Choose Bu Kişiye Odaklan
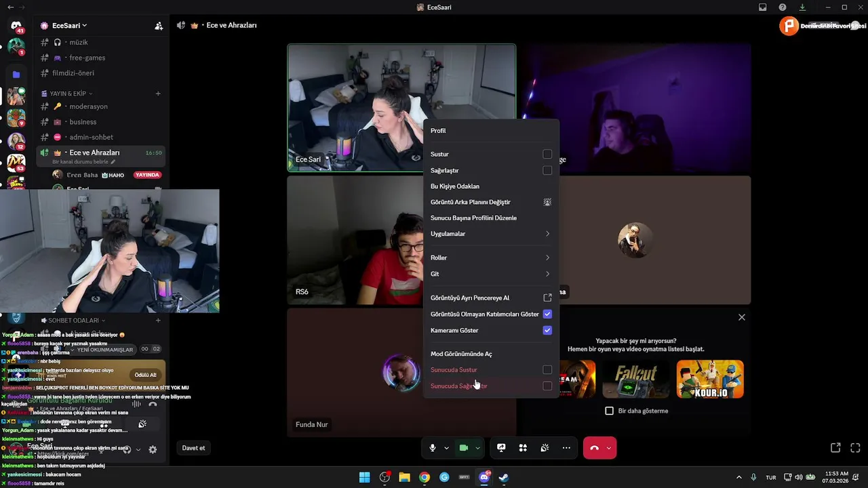Image resolution: width=868 pixels, height=488 pixels. click(x=492, y=186)
